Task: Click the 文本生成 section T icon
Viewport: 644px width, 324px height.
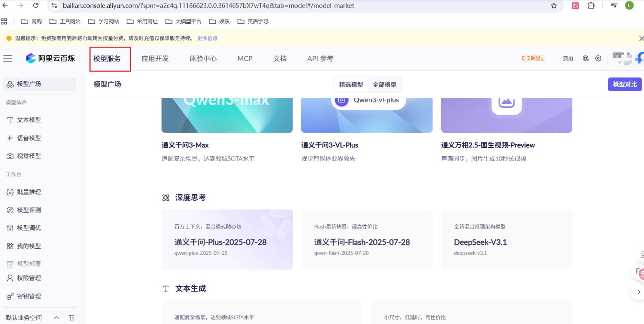Action: (166, 289)
